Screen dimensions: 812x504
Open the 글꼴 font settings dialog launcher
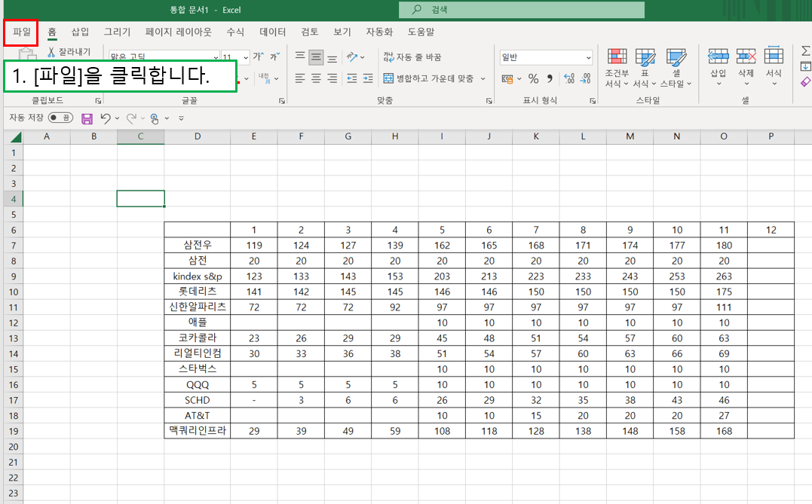(x=282, y=101)
